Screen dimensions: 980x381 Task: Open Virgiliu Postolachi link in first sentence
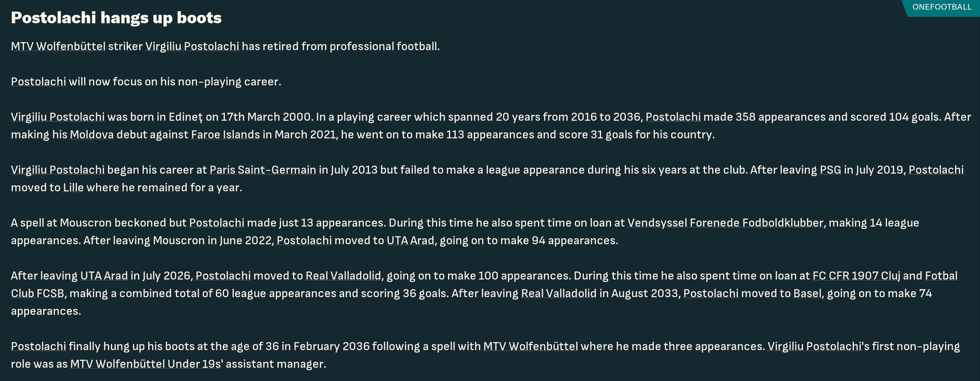[x=192, y=46]
